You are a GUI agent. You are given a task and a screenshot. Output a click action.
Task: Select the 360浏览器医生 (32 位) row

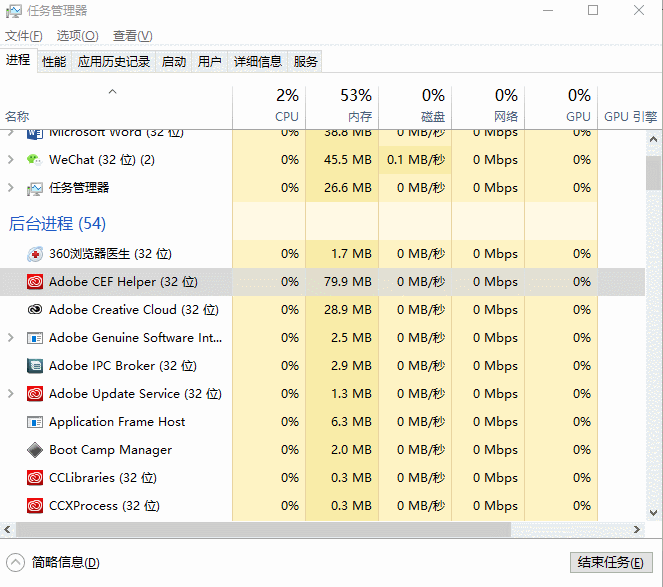pyautogui.click(x=322, y=254)
